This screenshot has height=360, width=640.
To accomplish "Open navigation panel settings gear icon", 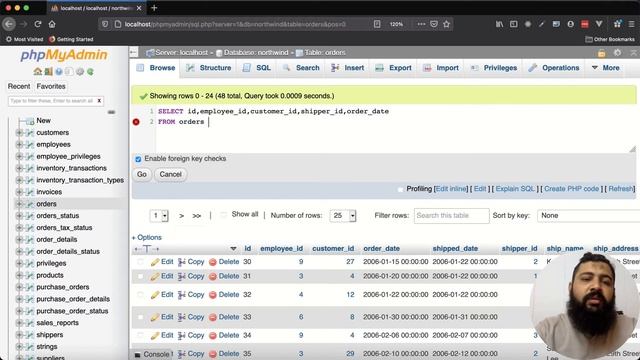I will point(80,71).
